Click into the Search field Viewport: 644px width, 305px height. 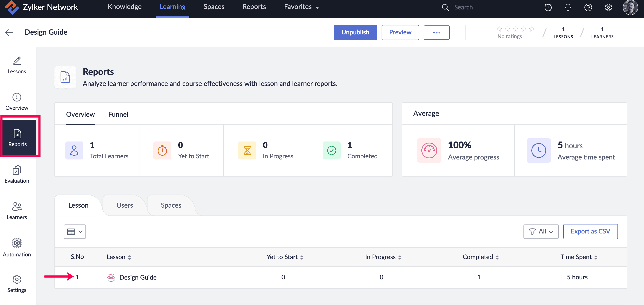475,7
